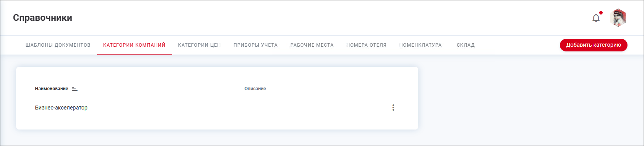Go to the Склад tab
This screenshot has width=644, height=146.
tap(466, 45)
